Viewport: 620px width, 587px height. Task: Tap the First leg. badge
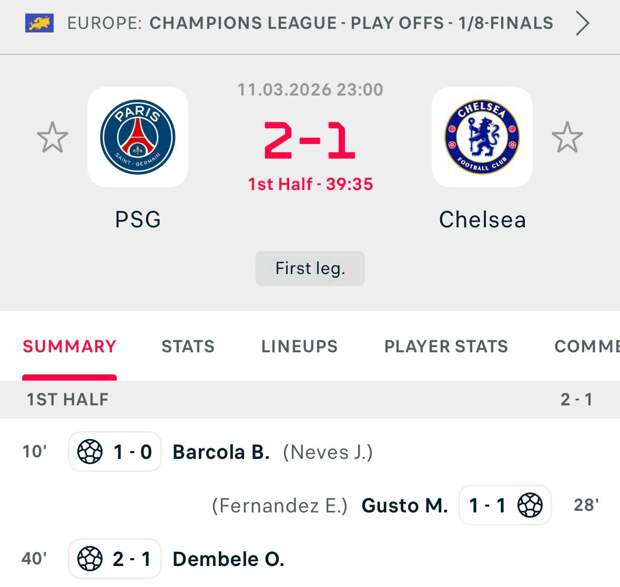click(x=310, y=268)
